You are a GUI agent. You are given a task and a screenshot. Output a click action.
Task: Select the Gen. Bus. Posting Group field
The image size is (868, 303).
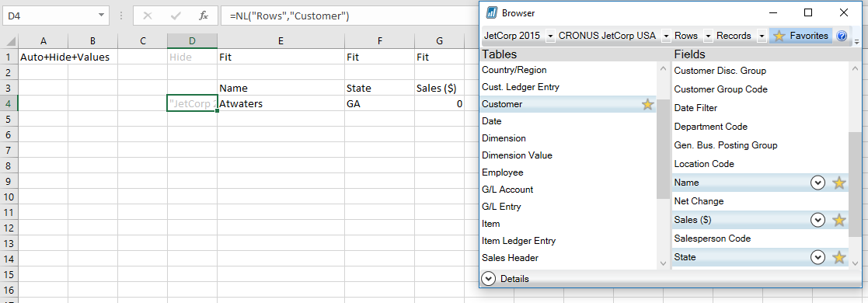pos(760,146)
